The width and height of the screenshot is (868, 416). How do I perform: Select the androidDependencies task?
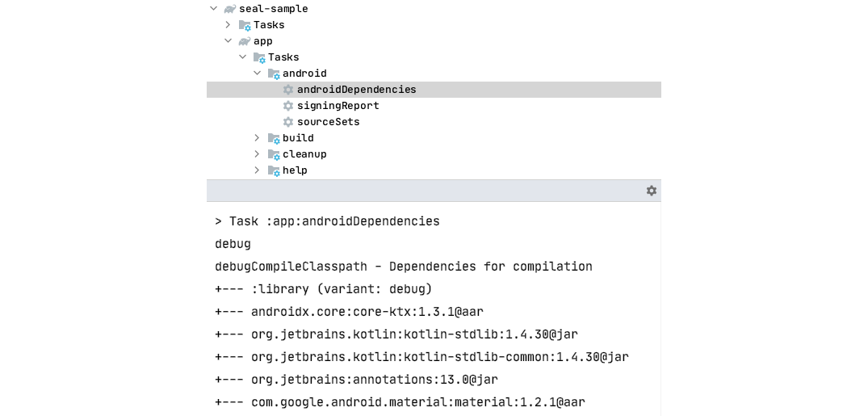(357, 89)
